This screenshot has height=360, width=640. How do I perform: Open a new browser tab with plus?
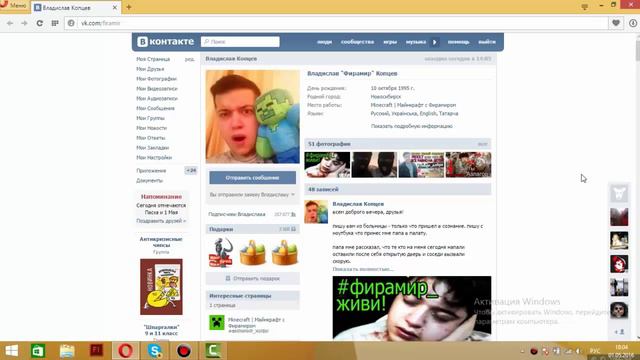coord(129,7)
